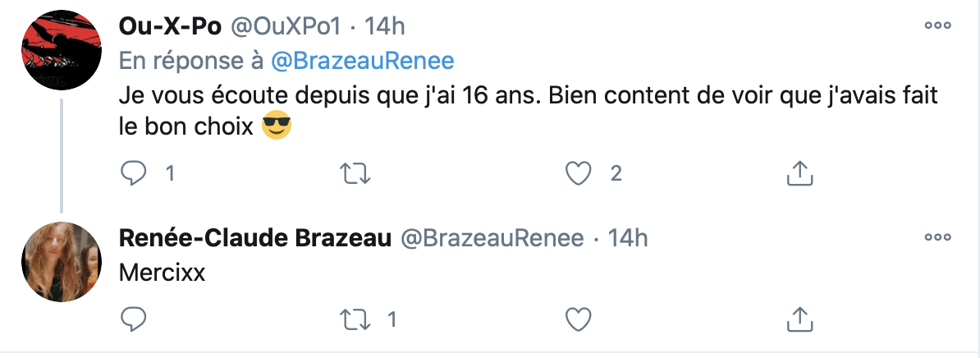Retweet the Mercixx tweet
This screenshot has height=358, width=980.
coord(355,320)
